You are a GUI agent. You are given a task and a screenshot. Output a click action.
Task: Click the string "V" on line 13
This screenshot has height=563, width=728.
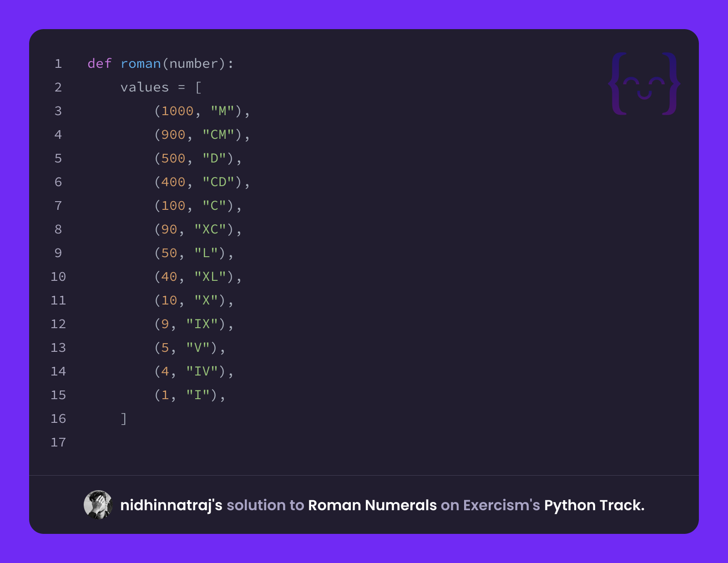tap(198, 348)
